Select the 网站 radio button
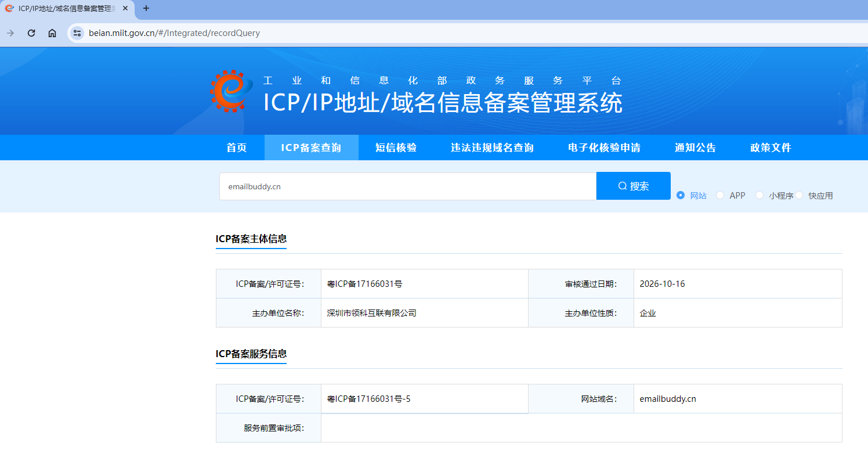 [x=681, y=196]
